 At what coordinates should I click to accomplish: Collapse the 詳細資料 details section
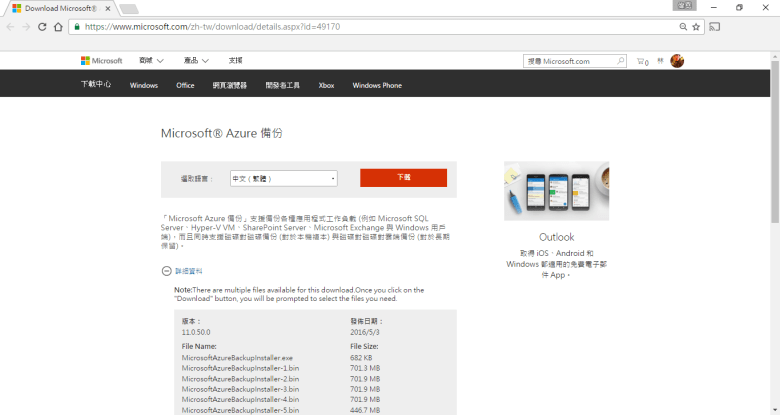pos(167,271)
